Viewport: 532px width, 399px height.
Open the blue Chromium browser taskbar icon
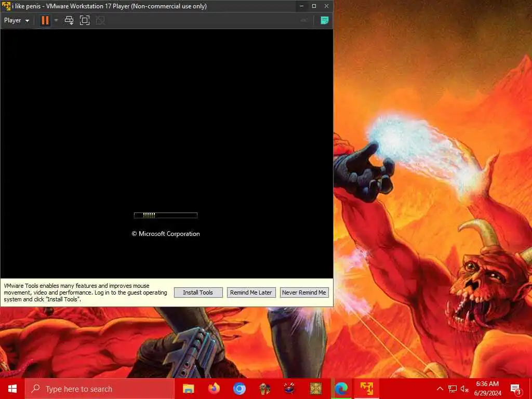point(239,389)
